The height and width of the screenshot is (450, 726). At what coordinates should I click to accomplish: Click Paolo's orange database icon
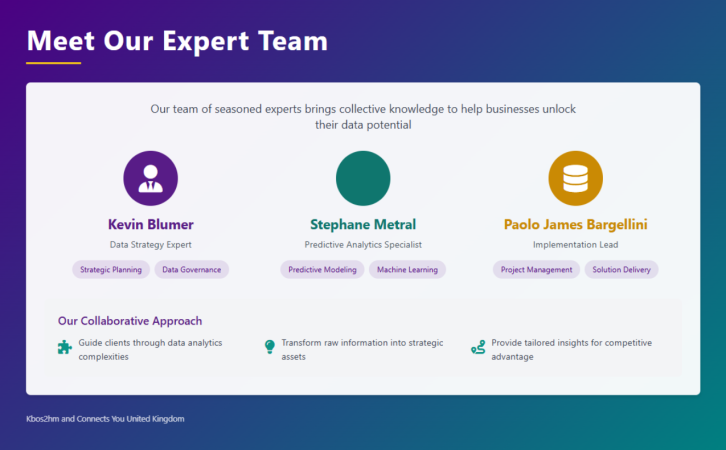pyautogui.click(x=575, y=178)
